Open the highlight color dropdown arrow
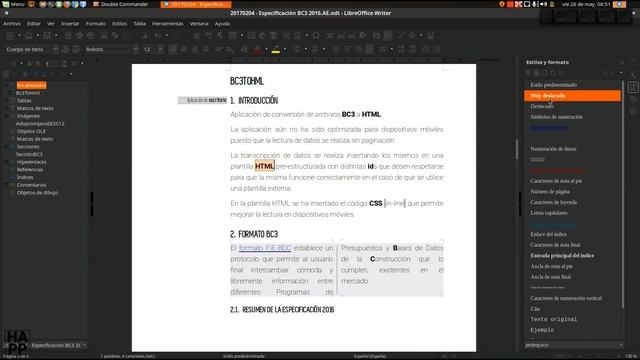Screen dimensions: 640x360 (284, 49)
